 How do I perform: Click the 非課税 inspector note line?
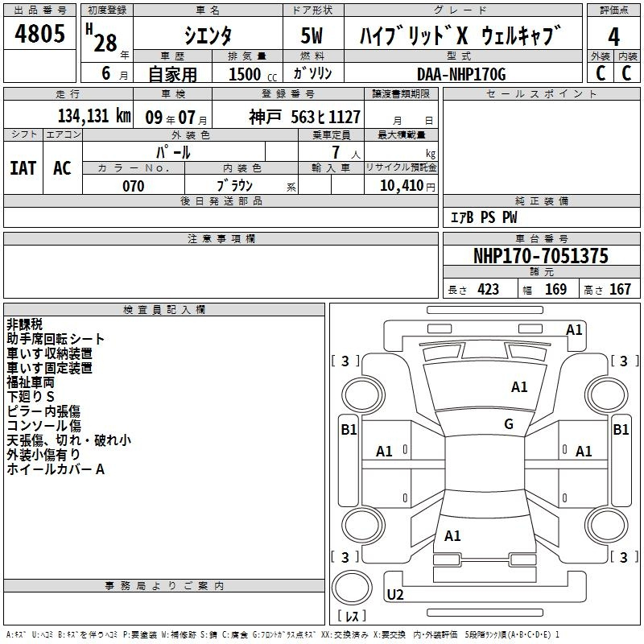point(25,324)
